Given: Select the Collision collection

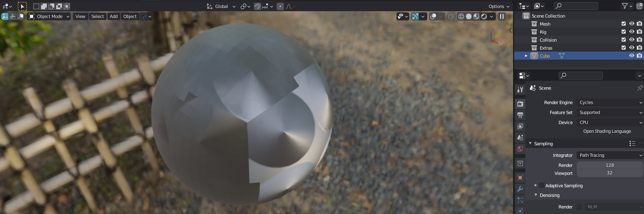Looking at the screenshot, I should [548, 40].
